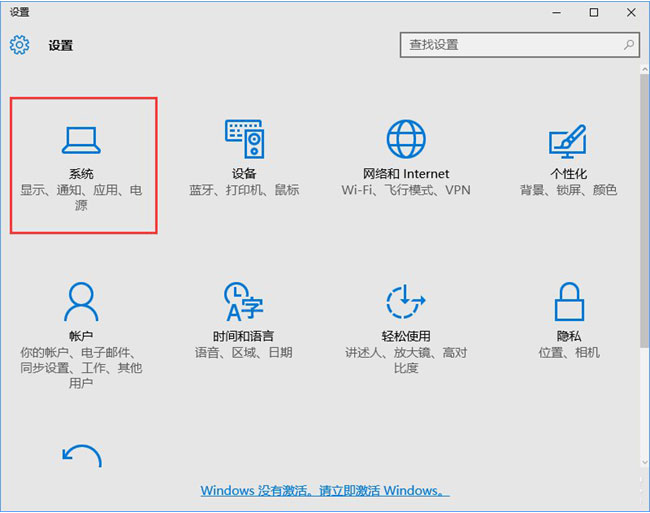Viewport: 650px width, 513px height.
Task: Open the 个性化 (Personalization) monitor and brush icon
Action: (568, 141)
